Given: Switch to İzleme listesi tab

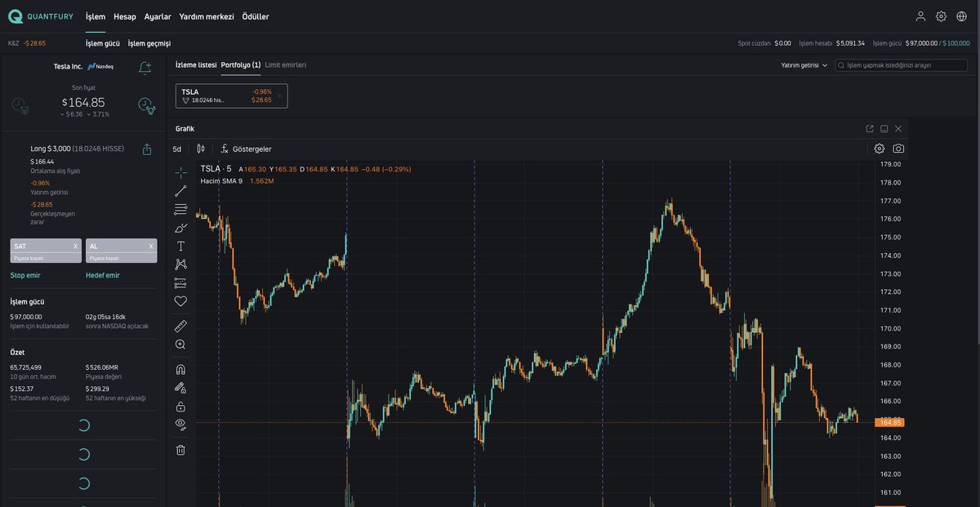Looking at the screenshot, I should coord(196,64).
